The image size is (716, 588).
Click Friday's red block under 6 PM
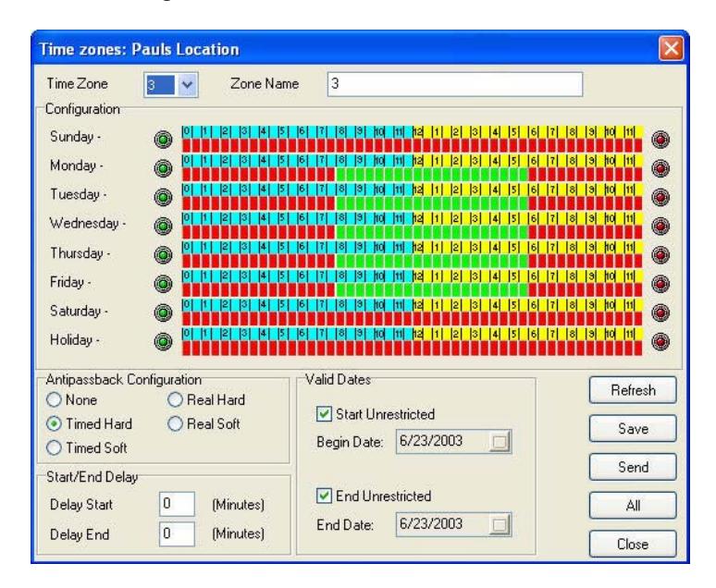(x=533, y=290)
